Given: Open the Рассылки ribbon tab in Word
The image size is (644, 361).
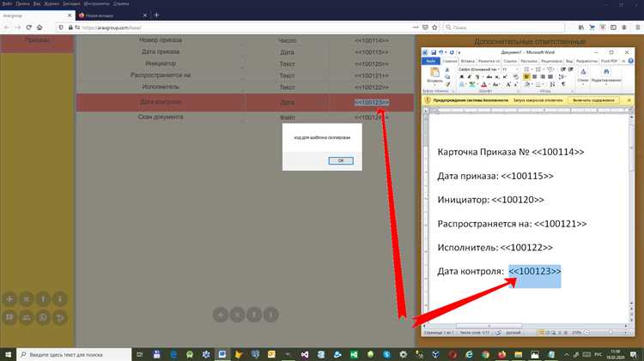Looking at the screenshot, I should click(529, 61).
